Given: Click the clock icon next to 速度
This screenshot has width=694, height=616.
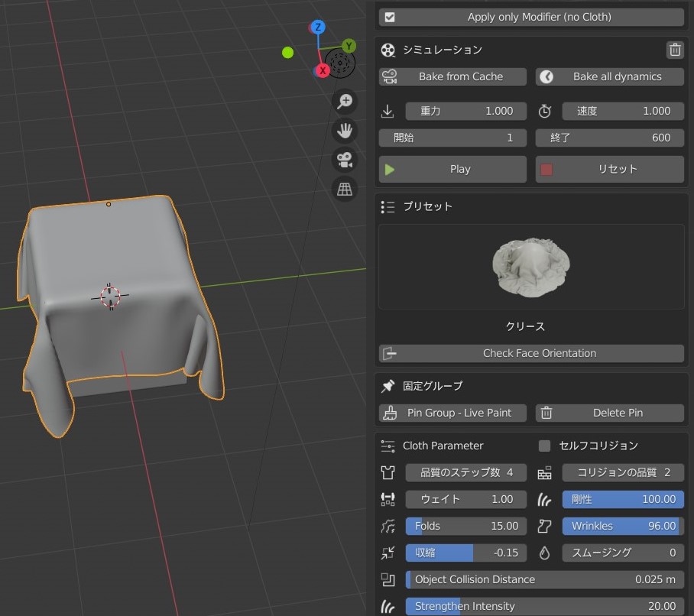Looking at the screenshot, I should pyautogui.click(x=544, y=111).
